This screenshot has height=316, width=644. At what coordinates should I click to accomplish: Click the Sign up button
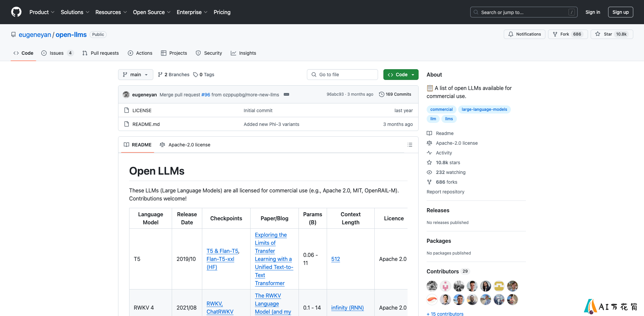[x=621, y=12]
